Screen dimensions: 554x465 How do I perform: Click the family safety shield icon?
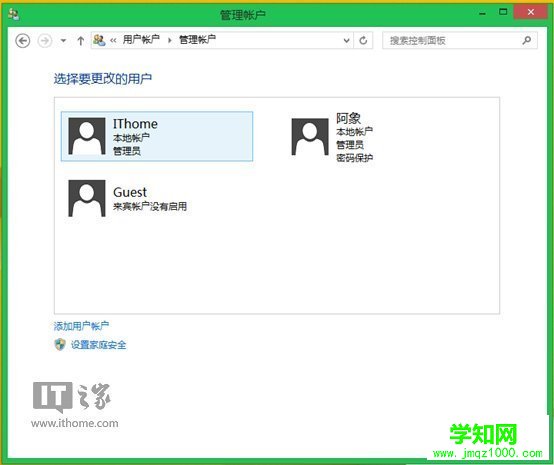point(60,344)
